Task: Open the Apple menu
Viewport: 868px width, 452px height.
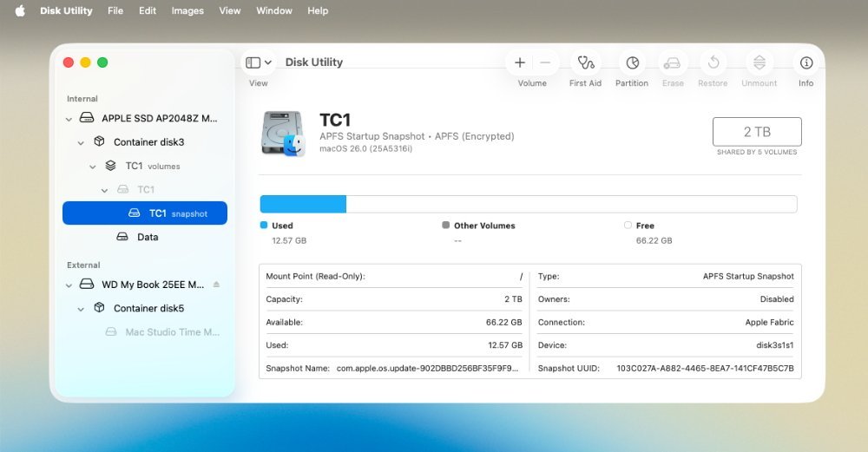Action: [20, 10]
